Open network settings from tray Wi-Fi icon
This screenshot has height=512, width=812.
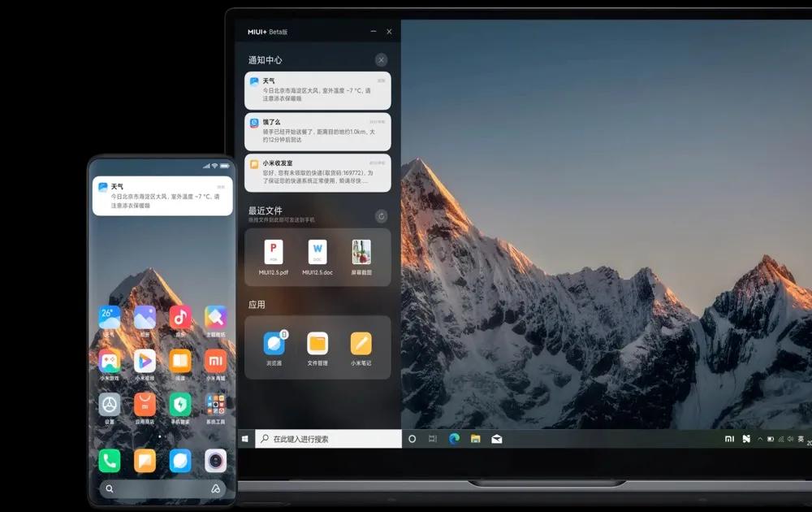(781, 439)
